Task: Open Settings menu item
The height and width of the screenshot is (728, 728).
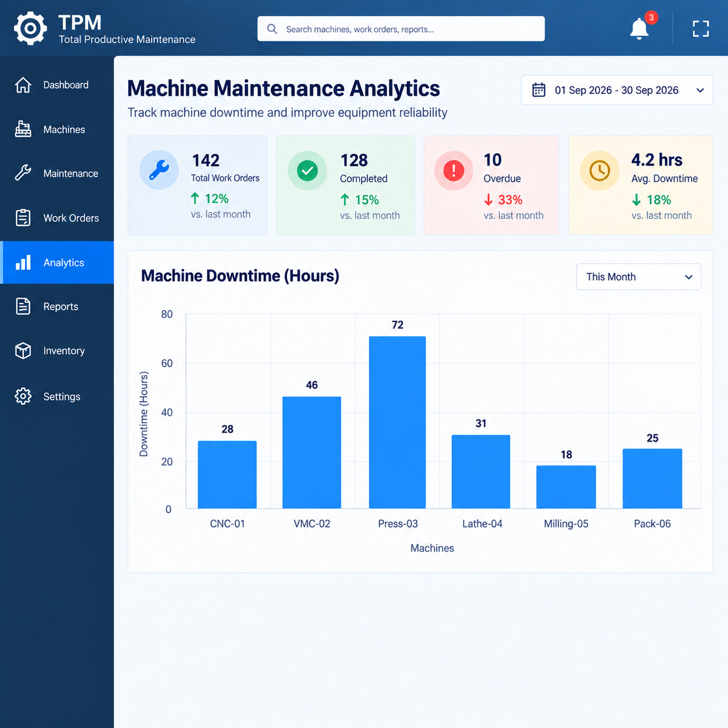Action: [x=57, y=397]
